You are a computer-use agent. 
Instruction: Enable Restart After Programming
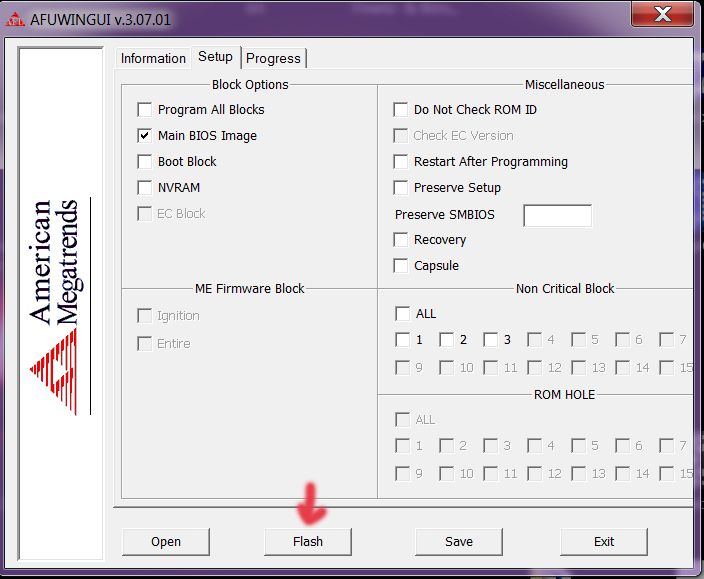pos(400,162)
